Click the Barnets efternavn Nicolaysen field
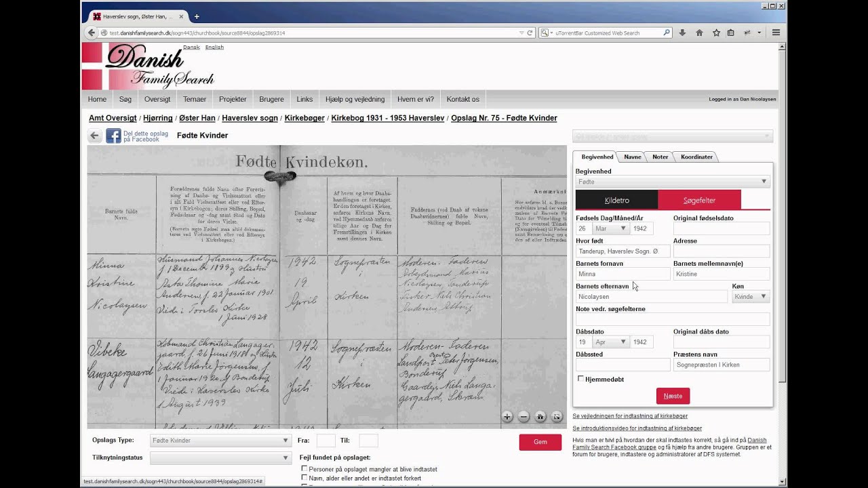The width and height of the screenshot is (868, 488). (x=651, y=296)
